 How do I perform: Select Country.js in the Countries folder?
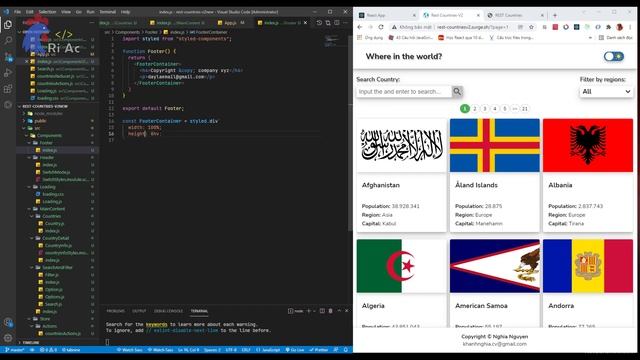(x=54, y=224)
